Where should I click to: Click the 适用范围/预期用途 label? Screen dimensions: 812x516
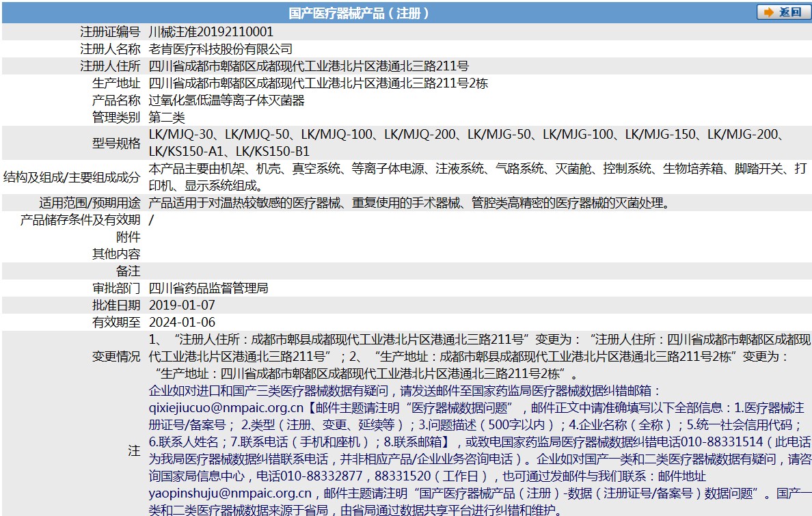pyautogui.click(x=90, y=202)
